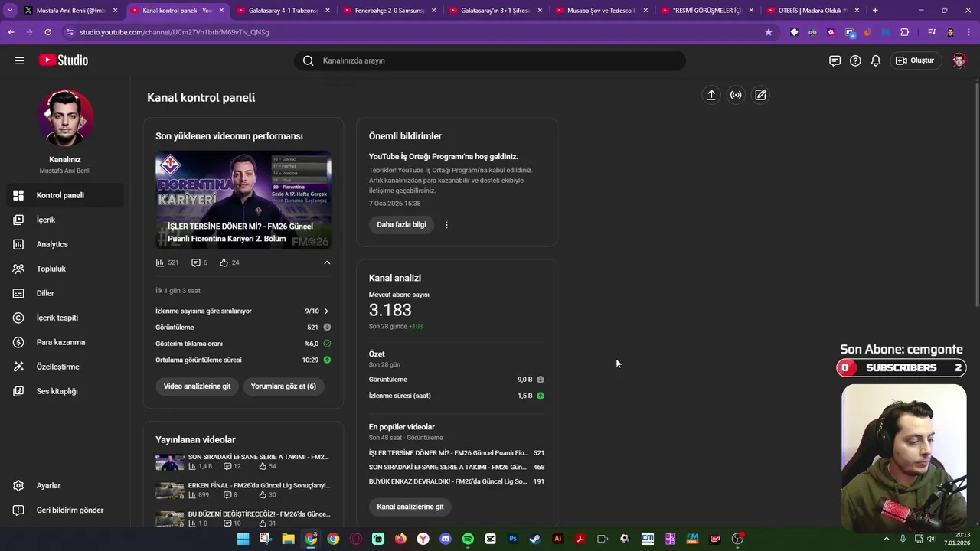The width and height of the screenshot is (980, 551).
Task: Open Özelleştirme in sidebar
Action: click(65, 367)
